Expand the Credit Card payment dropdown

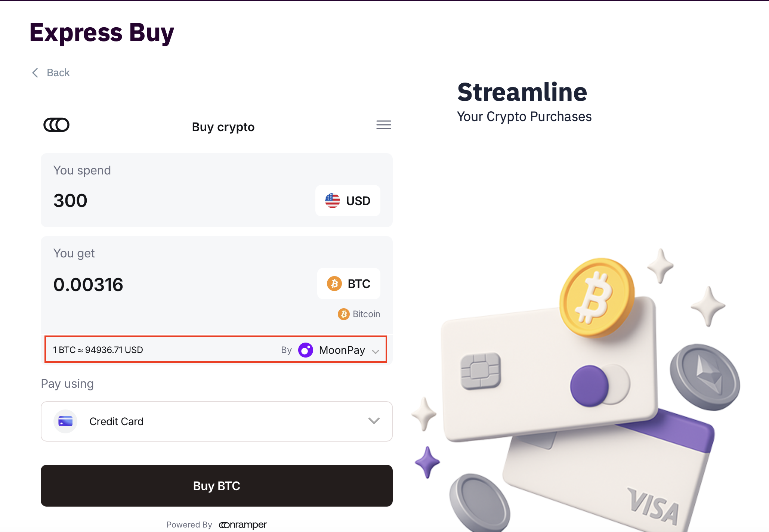point(374,421)
